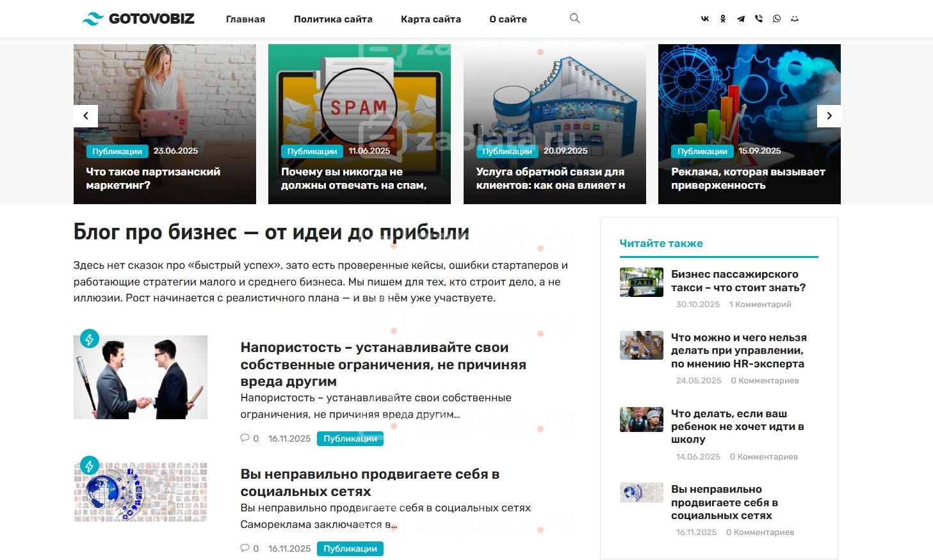Open the Главная menu item
This screenshot has width=933, height=560.
245,19
